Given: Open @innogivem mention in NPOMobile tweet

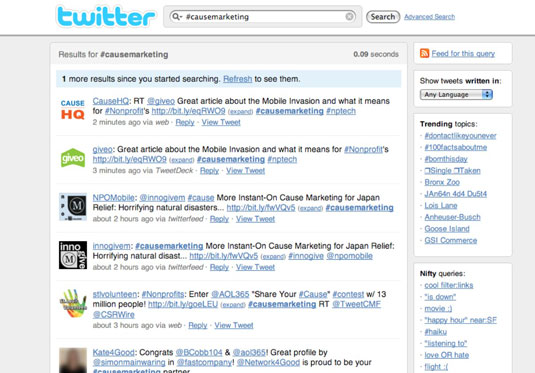Looking at the screenshot, I should (162, 198).
